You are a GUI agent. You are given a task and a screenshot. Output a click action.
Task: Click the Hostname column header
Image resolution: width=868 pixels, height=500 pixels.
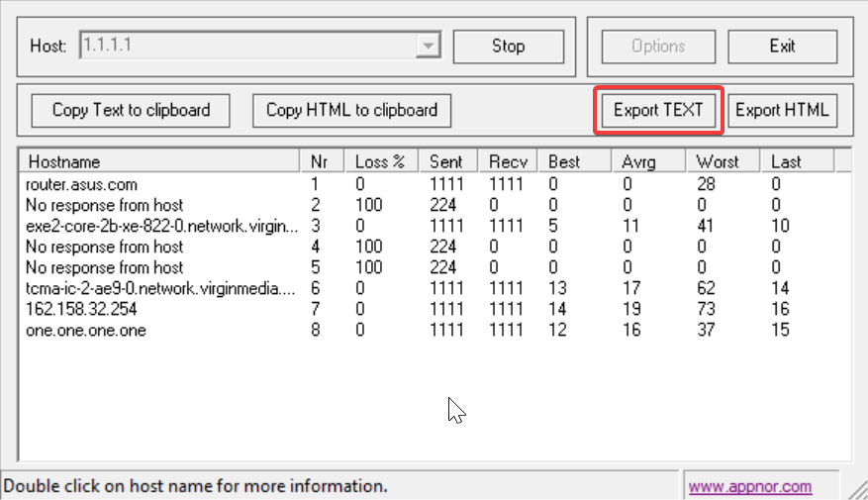coord(158,161)
